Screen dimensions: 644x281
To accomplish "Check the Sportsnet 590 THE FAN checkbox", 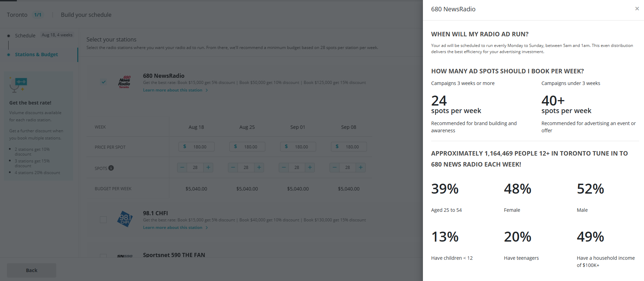I will pyautogui.click(x=103, y=256).
